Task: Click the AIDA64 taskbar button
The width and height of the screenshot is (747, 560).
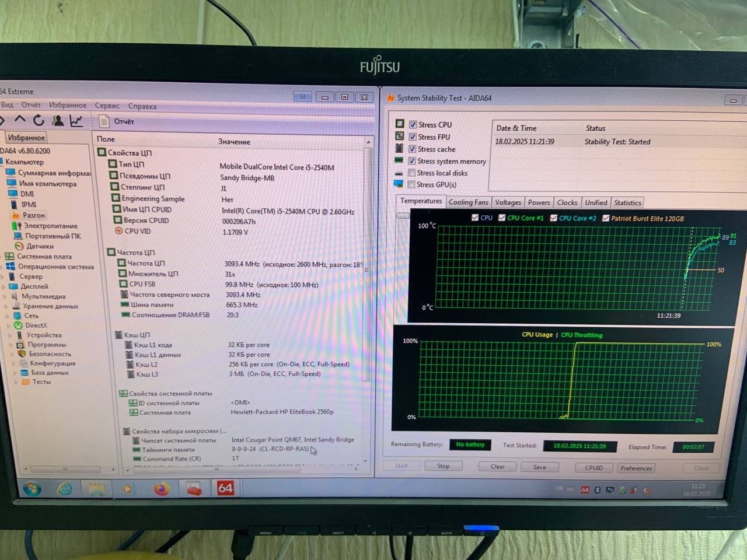Action: click(x=225, y=488)
